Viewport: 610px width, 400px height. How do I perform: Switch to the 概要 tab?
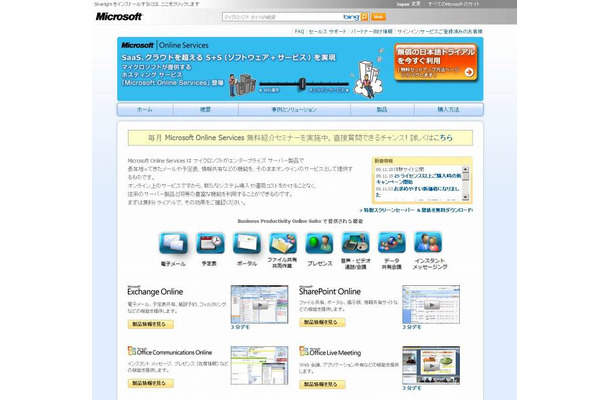205,110
